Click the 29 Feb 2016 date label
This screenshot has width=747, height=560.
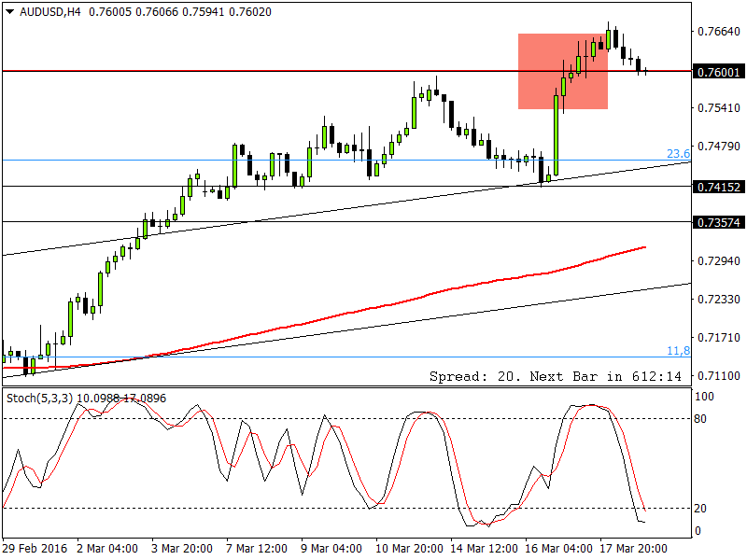tap(35, 549)
